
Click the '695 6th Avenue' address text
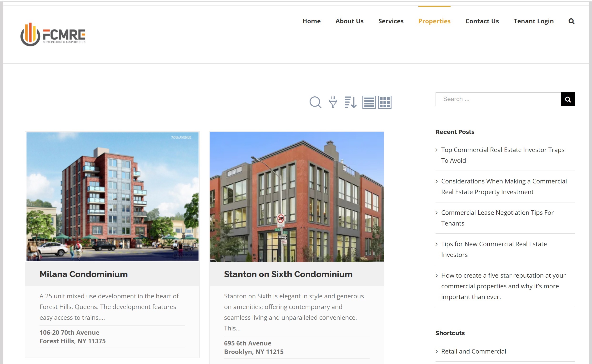[x=247, y=343]
